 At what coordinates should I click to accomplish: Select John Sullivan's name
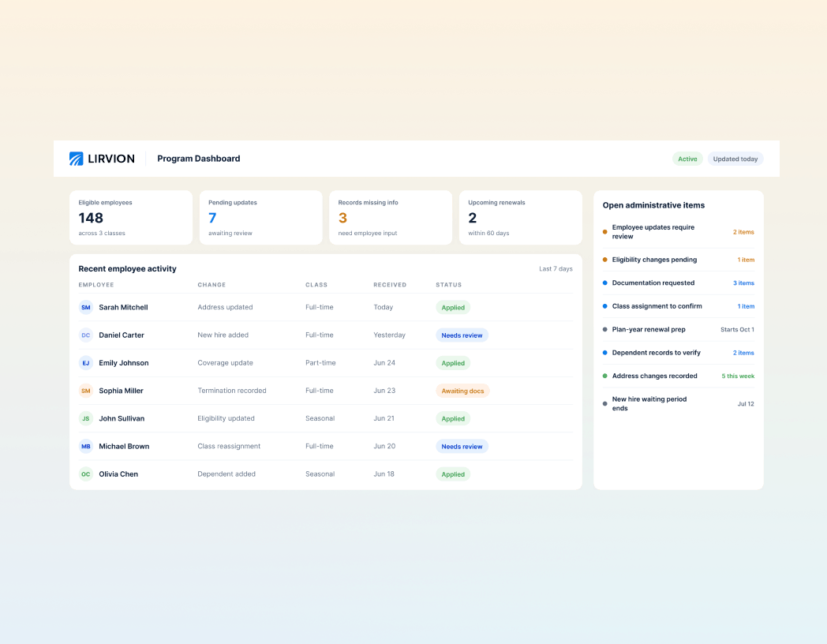tap(122, 418)
